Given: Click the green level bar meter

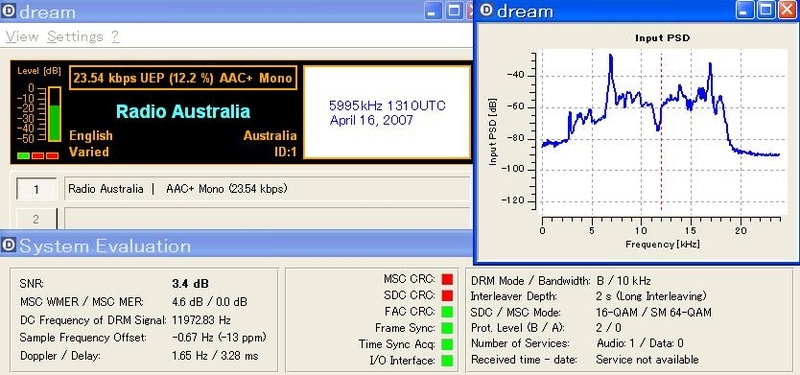Looking at the screenshot, I should pos(54,114).
